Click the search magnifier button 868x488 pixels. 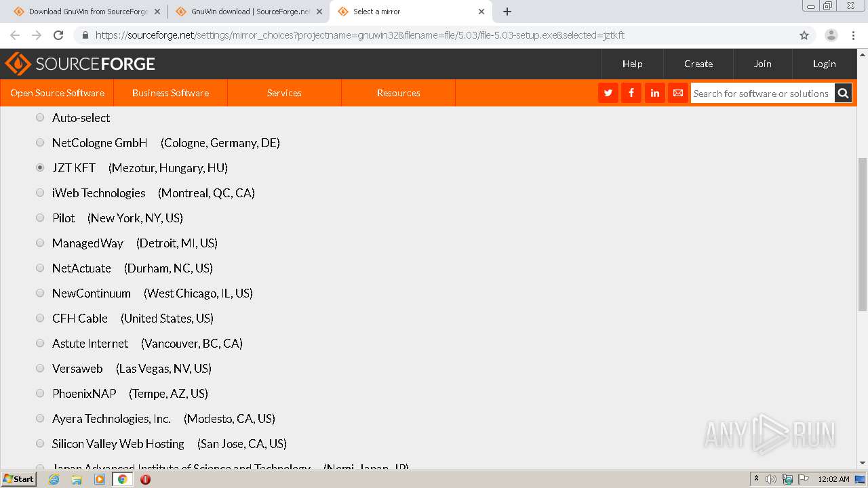(x=843, y=93)
